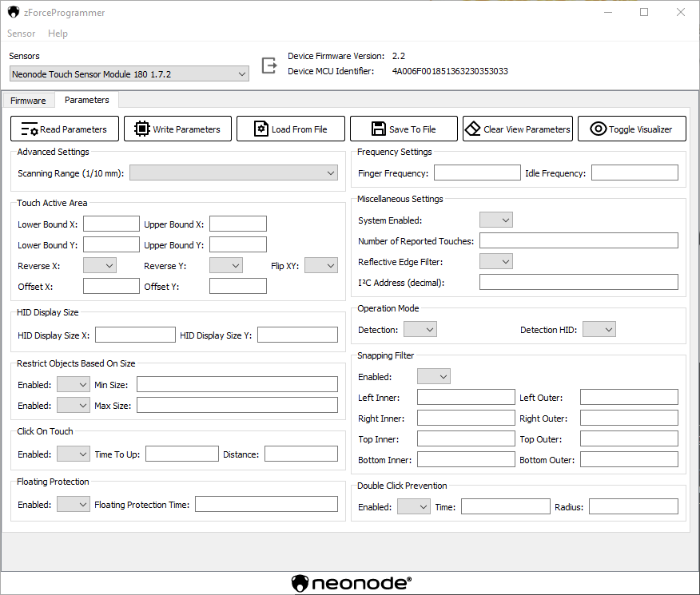Open the Sensors device dropdown
700x595 pixels.
[x=129, y=74]
